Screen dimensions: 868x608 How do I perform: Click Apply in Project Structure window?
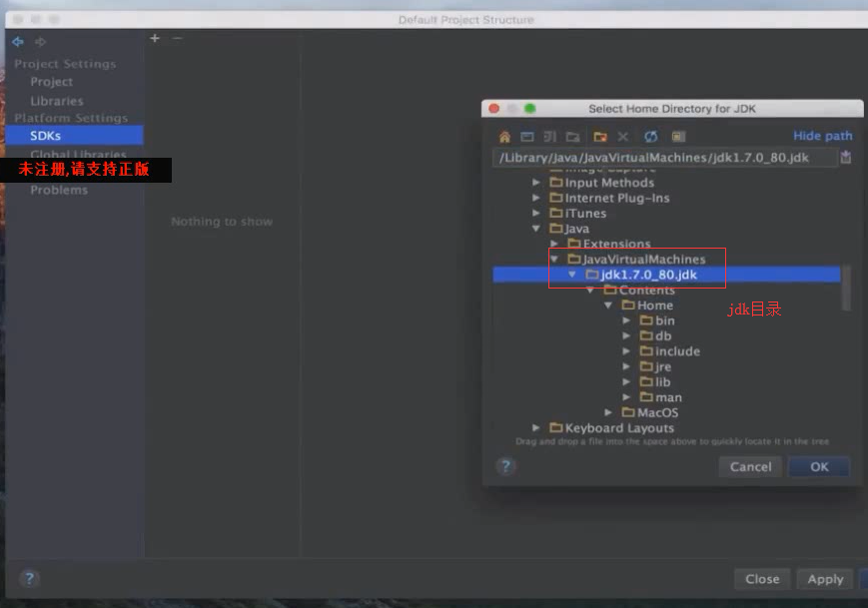(825, 579)
